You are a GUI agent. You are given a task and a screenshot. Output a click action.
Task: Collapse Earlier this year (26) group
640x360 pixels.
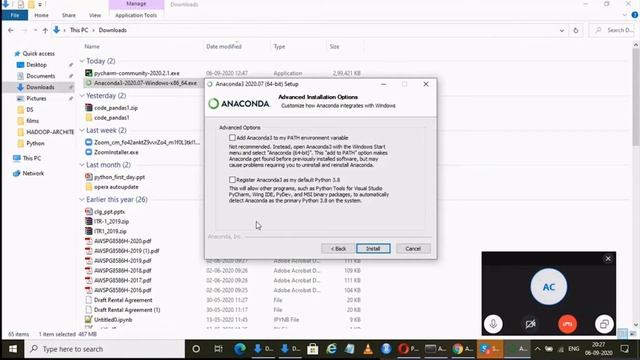(x=82, y=200)
